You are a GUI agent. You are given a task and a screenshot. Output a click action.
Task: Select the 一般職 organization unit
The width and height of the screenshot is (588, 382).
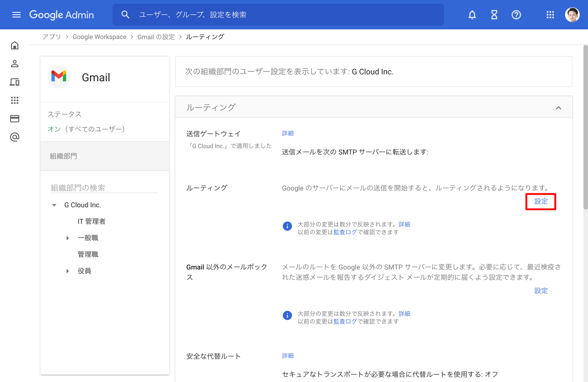(x=88, y=238)
